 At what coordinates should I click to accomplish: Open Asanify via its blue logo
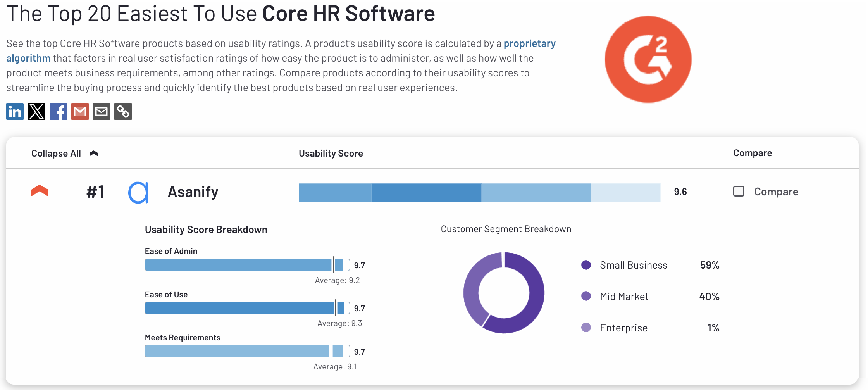point(139,191)
